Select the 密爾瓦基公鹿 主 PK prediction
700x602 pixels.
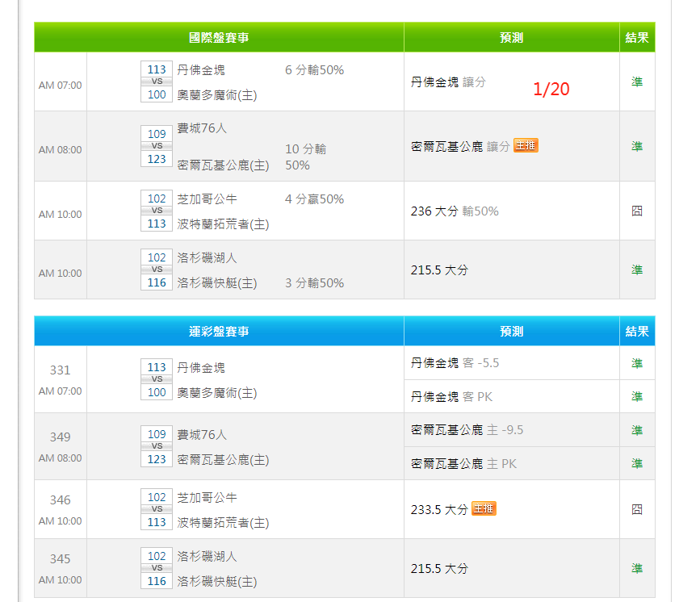pyautogui.click(x=463, y=464)
